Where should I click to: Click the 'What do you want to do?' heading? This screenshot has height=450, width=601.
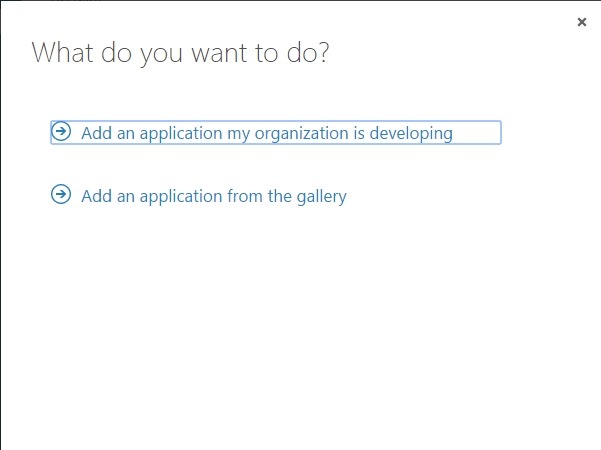click(x=181, y=53)
